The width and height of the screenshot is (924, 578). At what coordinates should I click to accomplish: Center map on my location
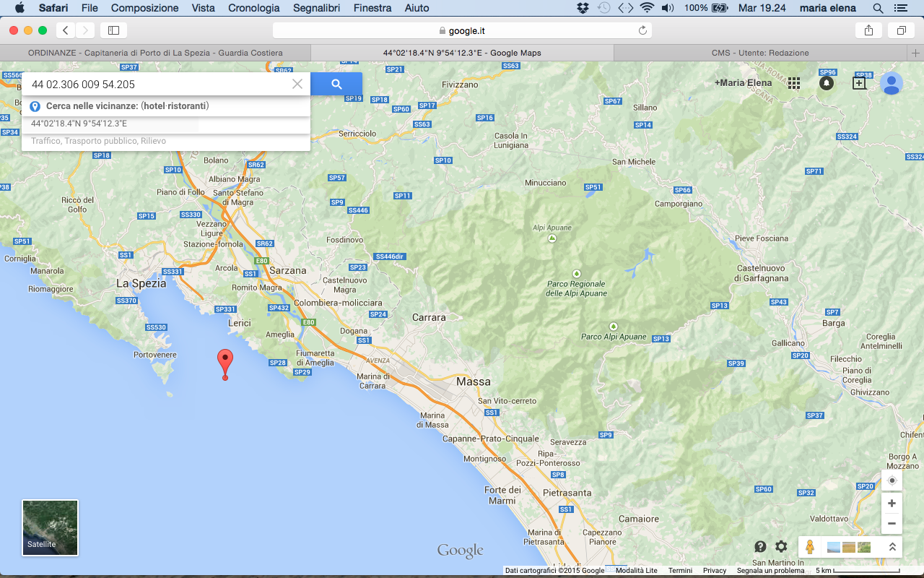[x=892, y=480]
